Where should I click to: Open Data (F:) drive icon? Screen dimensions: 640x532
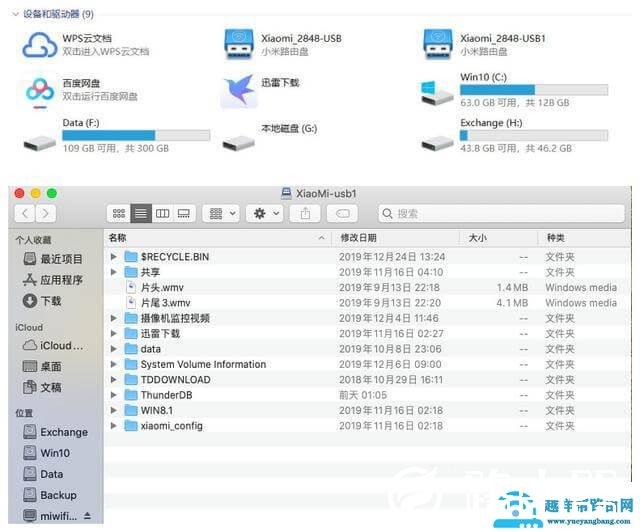click(40, 143)
